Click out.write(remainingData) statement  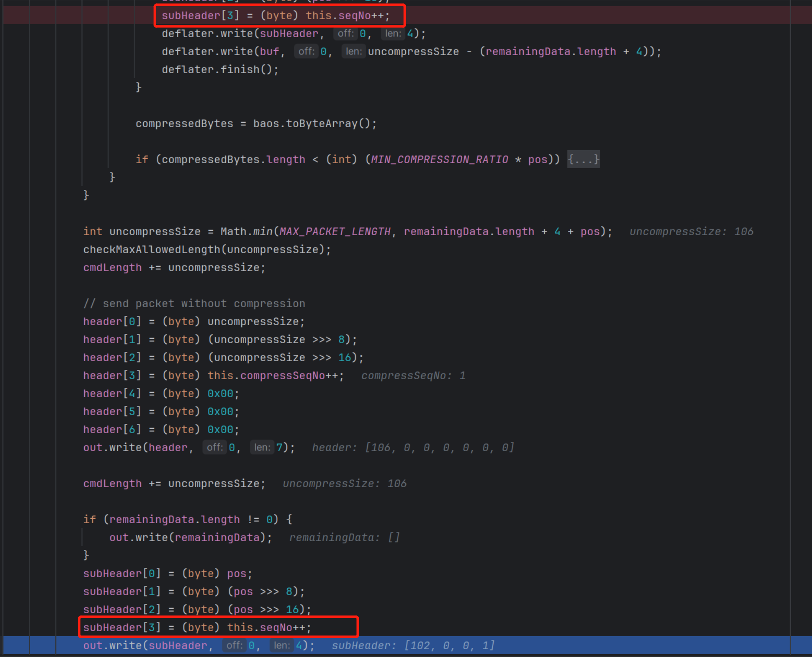190,538
